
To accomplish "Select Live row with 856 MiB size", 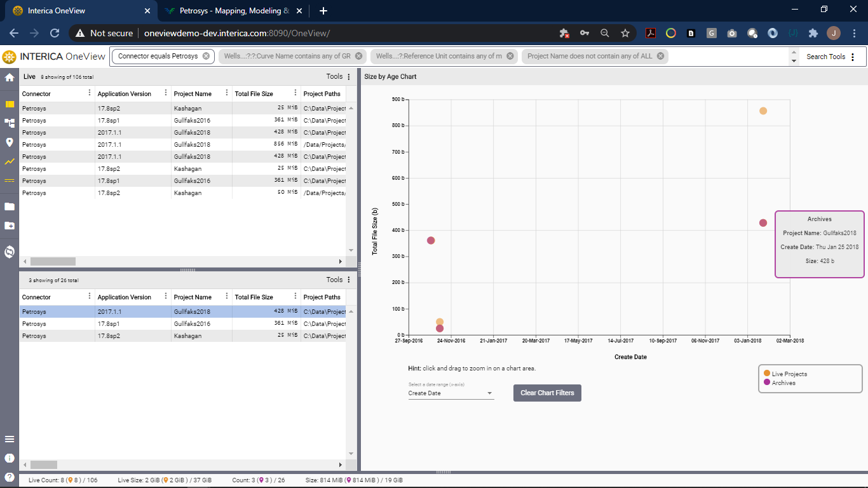I will click(x=183, y=144).
